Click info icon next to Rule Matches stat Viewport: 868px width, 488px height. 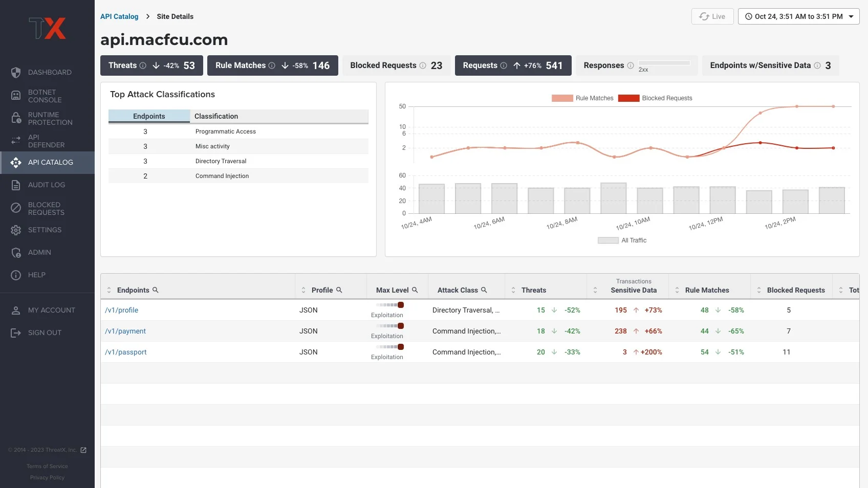[272, 65]
